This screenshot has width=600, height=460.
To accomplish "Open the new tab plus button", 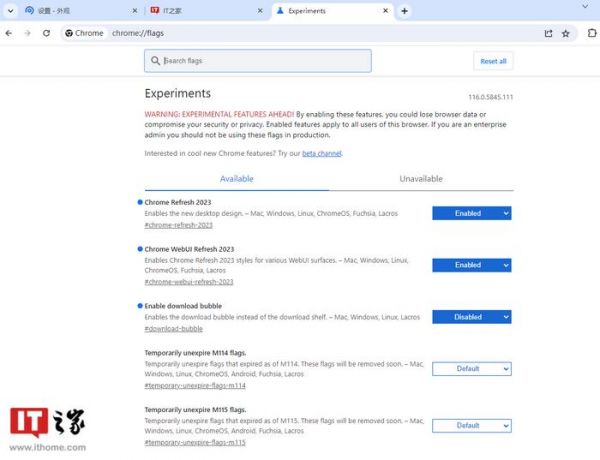I will [x=405, y=11].
